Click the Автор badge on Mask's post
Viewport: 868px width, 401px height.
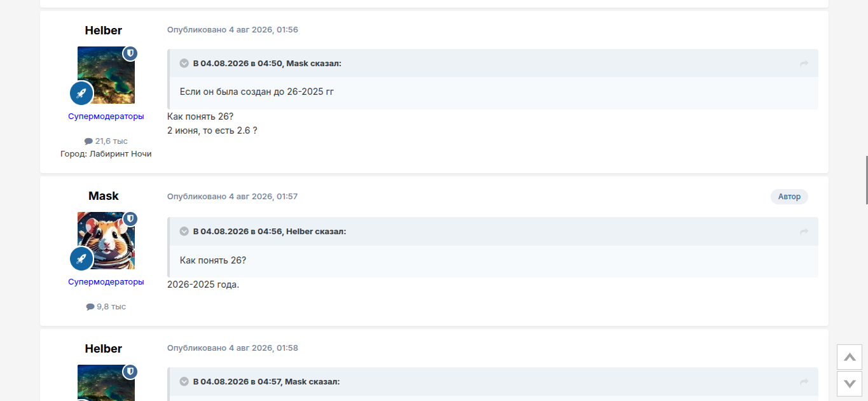(x=789, y=197)
